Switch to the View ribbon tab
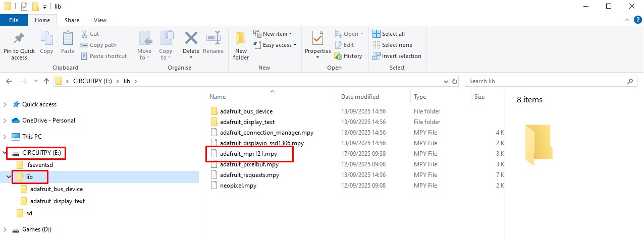The image size is (644, 240). (x=100, y=20)
